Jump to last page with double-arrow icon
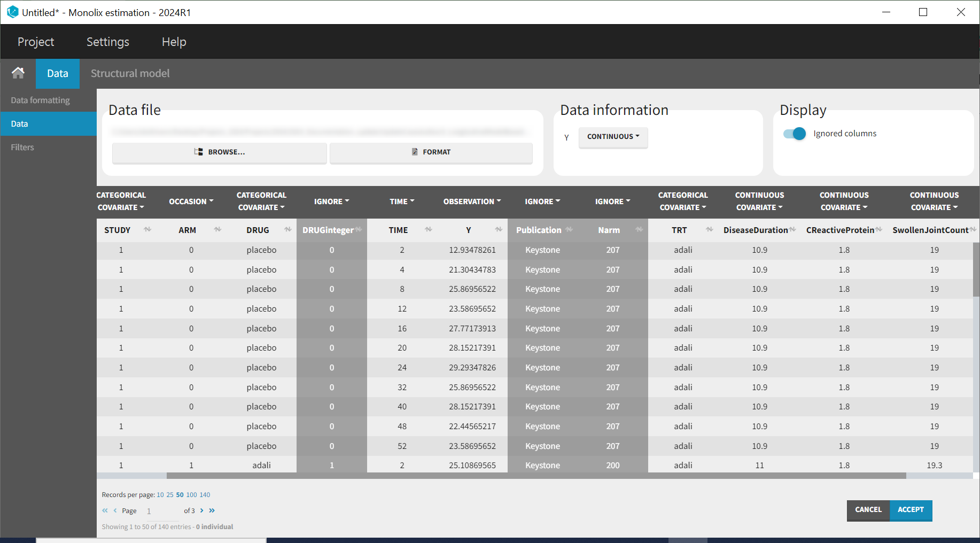The height and width of the screenshot is (543, 980). [212, 510]
